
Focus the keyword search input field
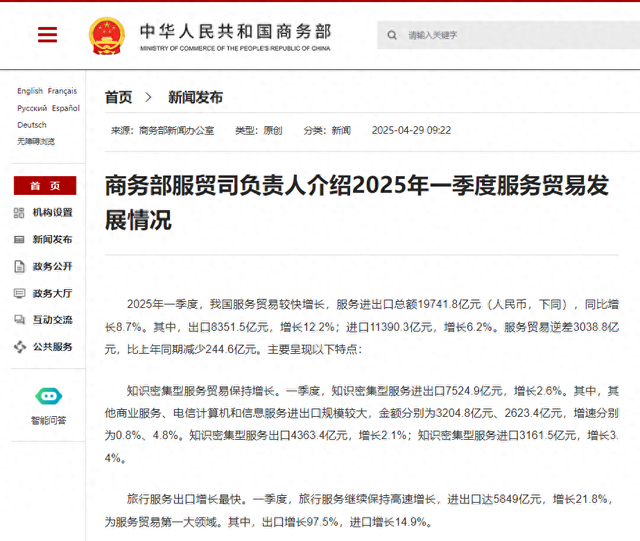pyautogui.click(x=500, y=35)
